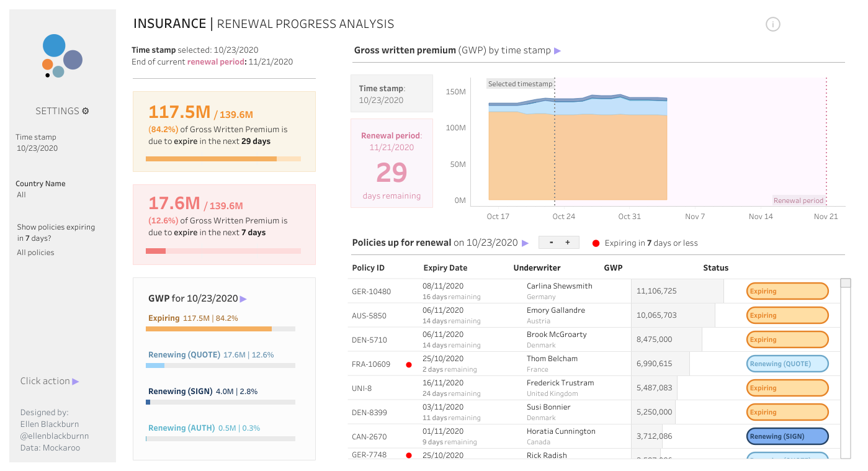Click arrow next to GWP by time stamp
The height and width of the screenshot is (471, 868).
point(557,51)
